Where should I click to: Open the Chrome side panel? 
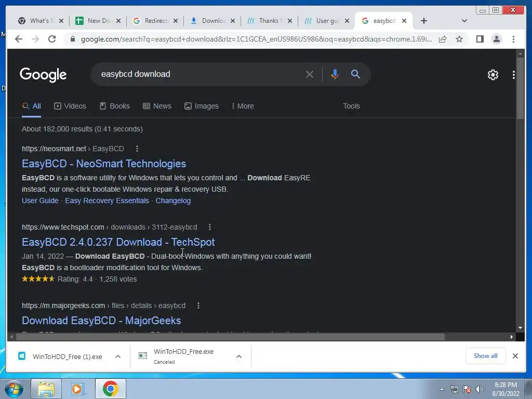[x=480, y=39]
